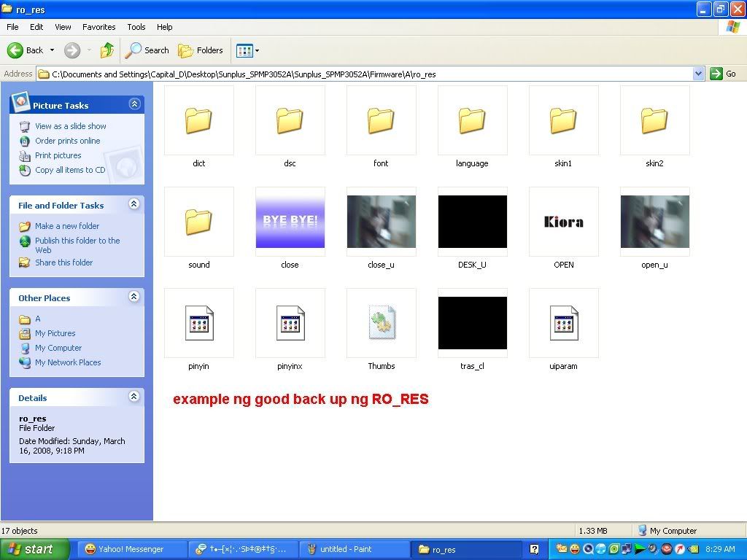This screenshot has height=560, width=747.
Task: Click the ro_res taskbar button
Action: [x=465, y=549]
